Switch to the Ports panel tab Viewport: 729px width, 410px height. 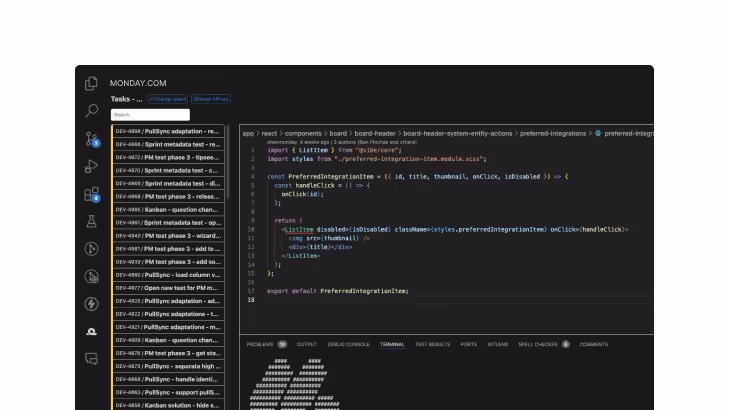[x=469, y=344]
